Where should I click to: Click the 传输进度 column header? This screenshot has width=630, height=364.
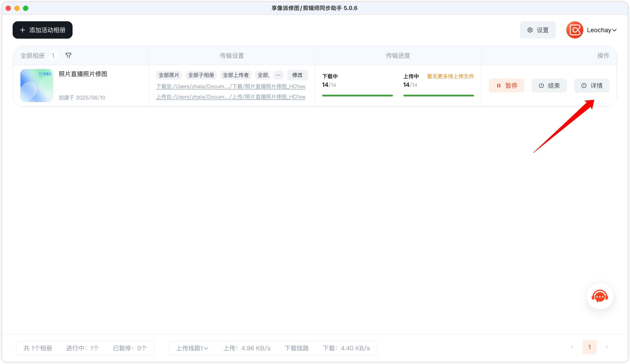(x=398, y=56)
